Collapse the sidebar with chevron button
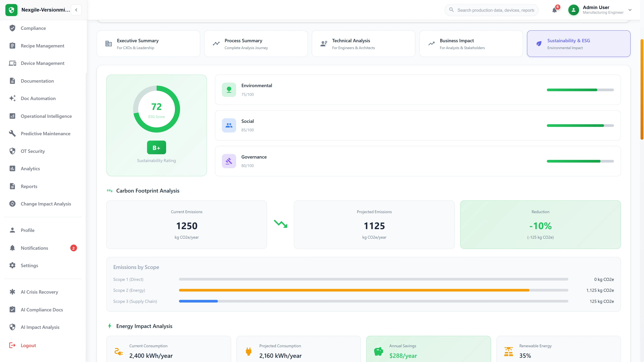The width and height of the screenshot is (644, 362). 76,10
